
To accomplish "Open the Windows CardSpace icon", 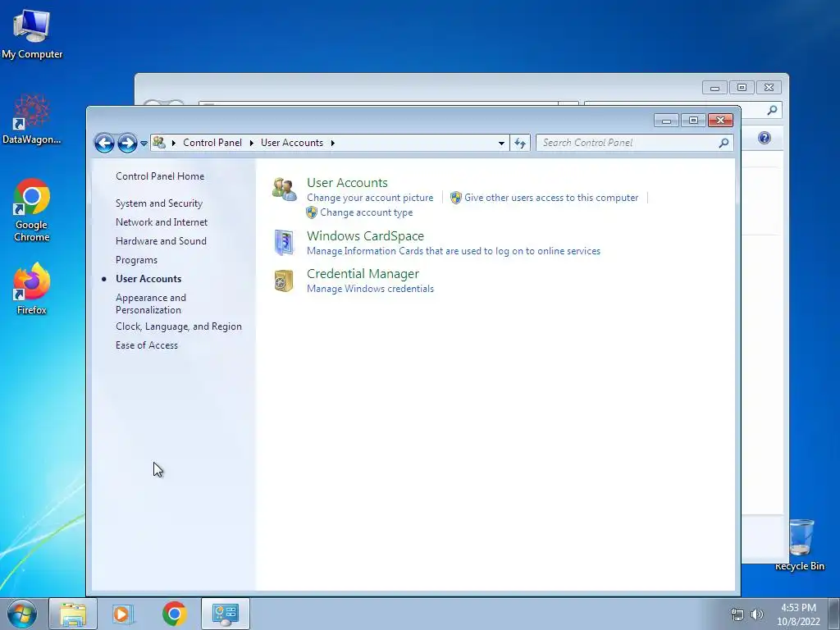I will (284, 243).
